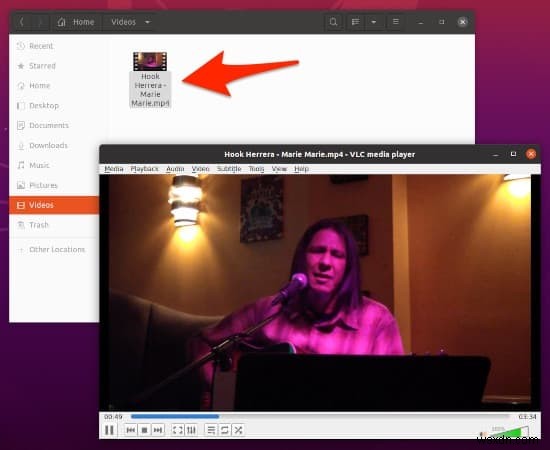
Task: Click the Home path button in Files
Action: pos(77,22)
